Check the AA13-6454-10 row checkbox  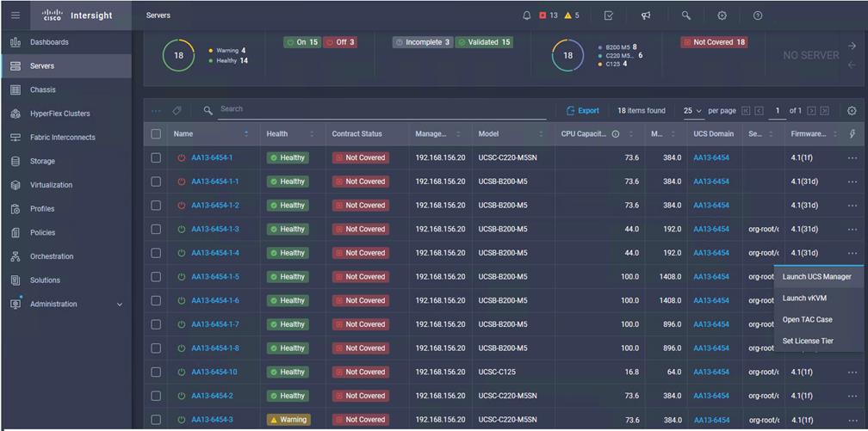click(x=156, y=372)
